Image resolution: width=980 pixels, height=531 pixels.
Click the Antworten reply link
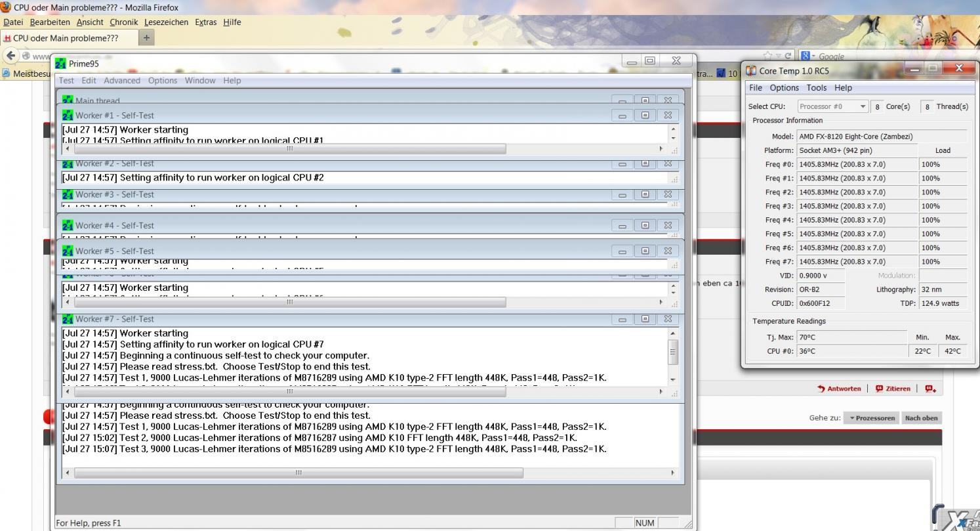tap(839, 389)
